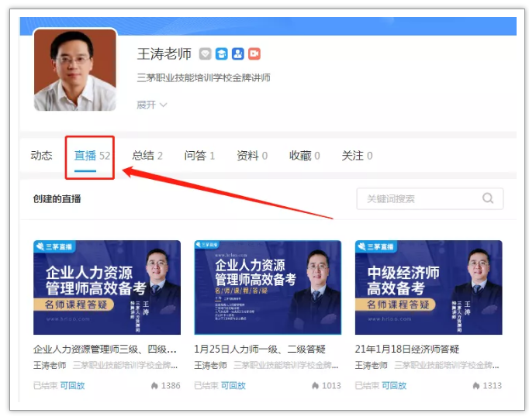Open the 总结 2 tab
This screenshot has height=420, width=529.
tap(147, 156)
